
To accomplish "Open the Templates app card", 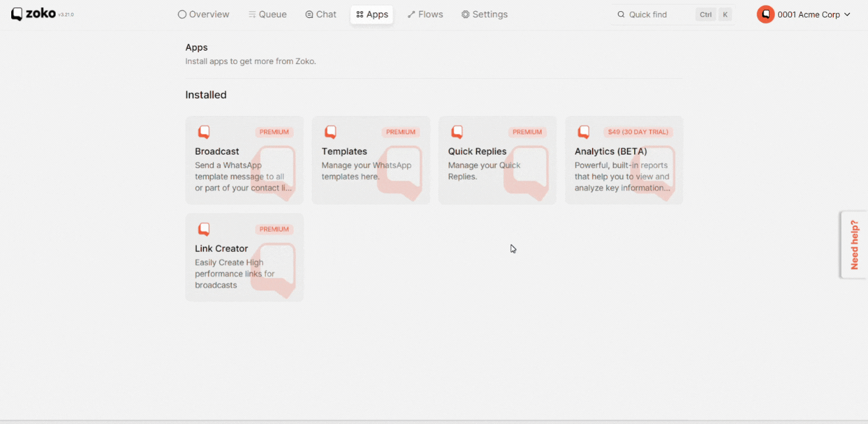I will [x=371, y=160].
